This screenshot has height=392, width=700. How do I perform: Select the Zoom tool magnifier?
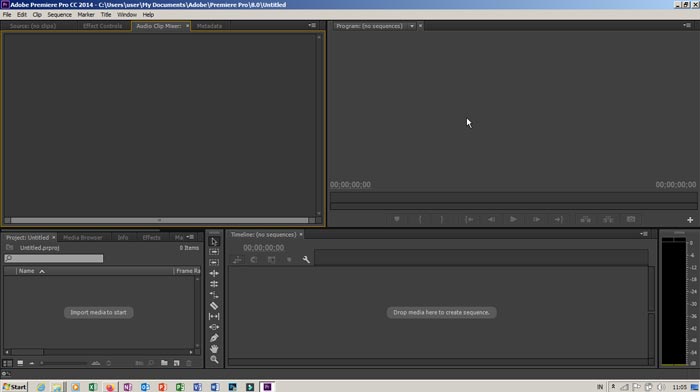pos(214,359)
